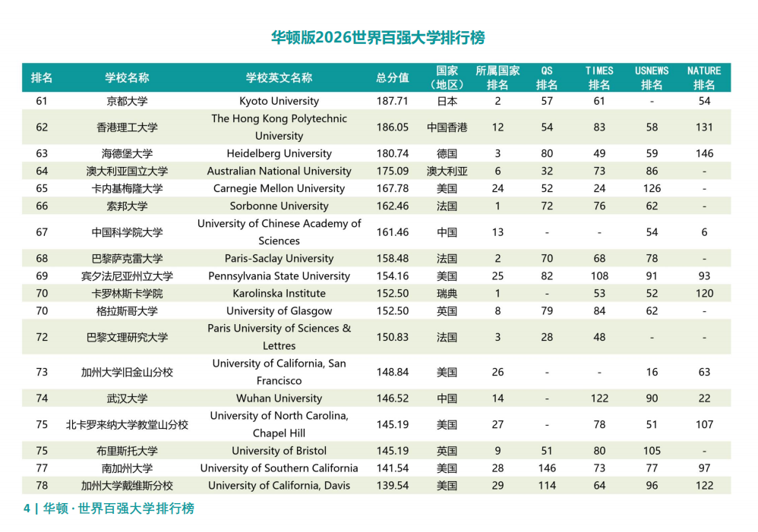This screenshot has height=532, width=758.
Task: Click the Kyoto University cell
Action: click(279, 101)
